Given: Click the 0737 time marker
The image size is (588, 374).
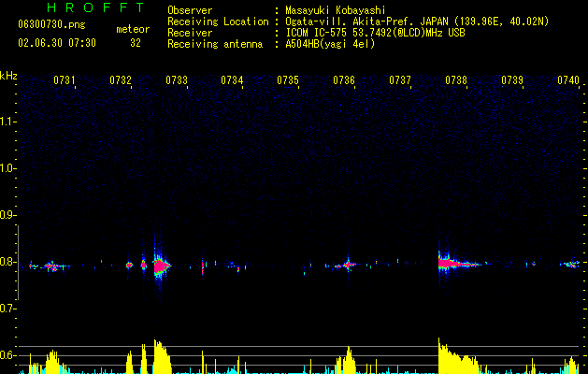Looking at the screenshot, I should click(x=400, y=80).
